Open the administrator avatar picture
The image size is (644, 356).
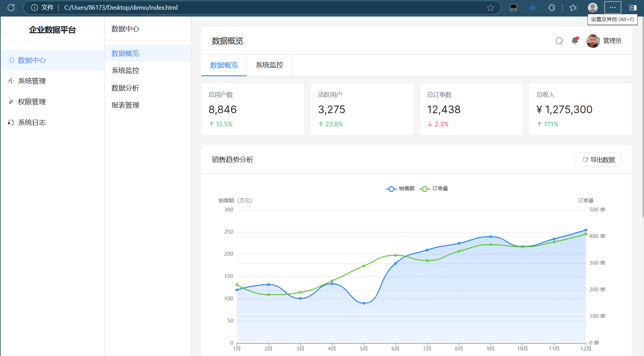coord(593,41)
